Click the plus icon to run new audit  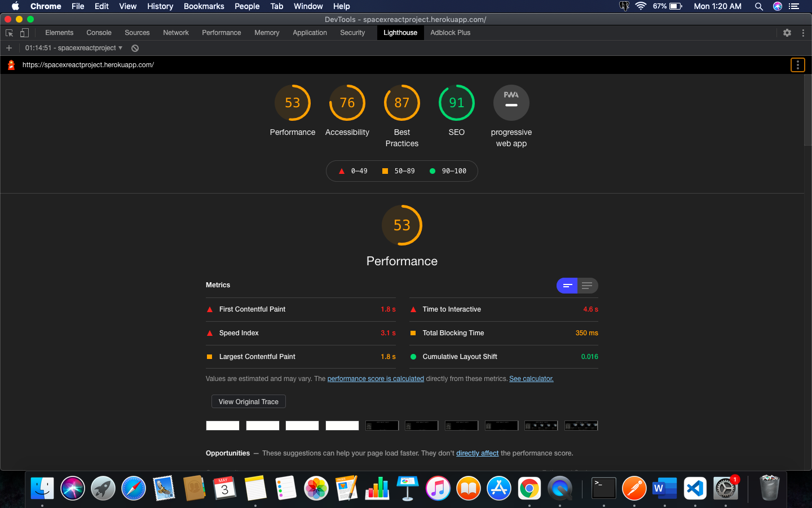tap(8, 48)
